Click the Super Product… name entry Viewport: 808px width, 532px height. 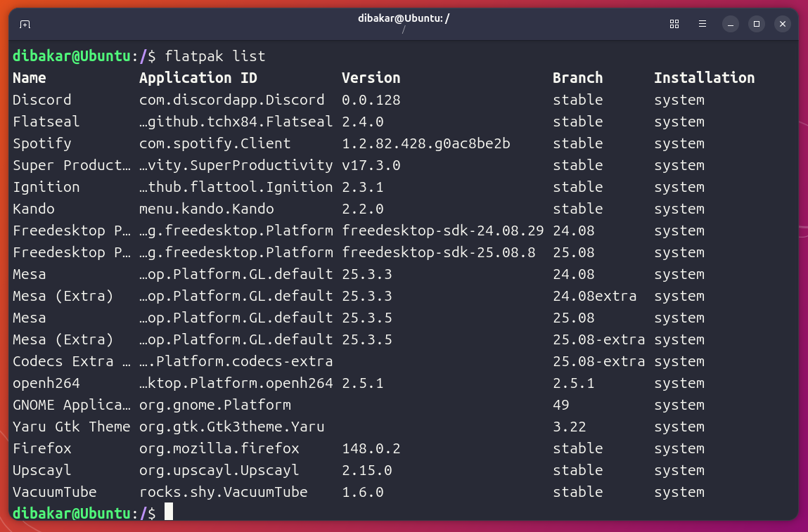coord(72,165)
